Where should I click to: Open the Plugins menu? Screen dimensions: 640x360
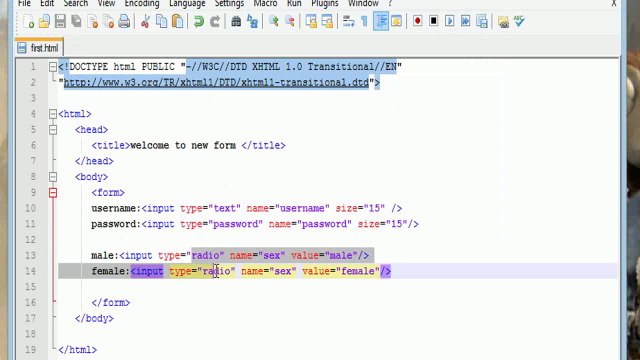324,4
